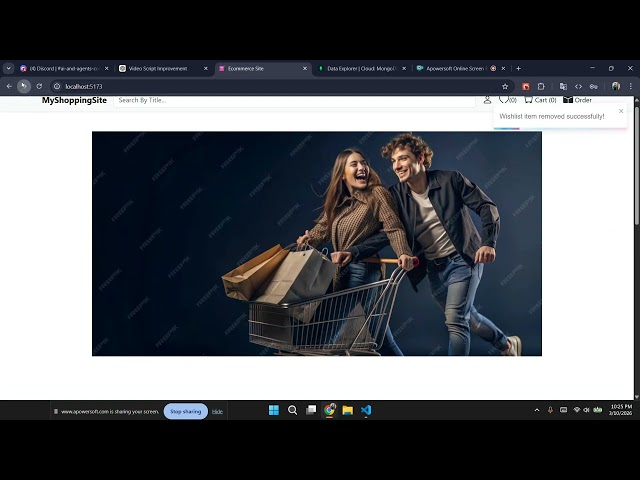
Task: Click the Windows Start button
Action: click(x=274, y=410)
